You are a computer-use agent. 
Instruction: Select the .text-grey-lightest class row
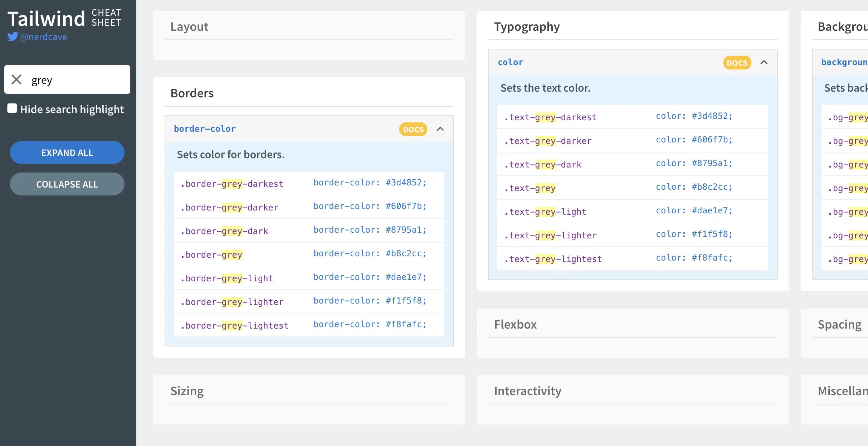tap(553, 259)
